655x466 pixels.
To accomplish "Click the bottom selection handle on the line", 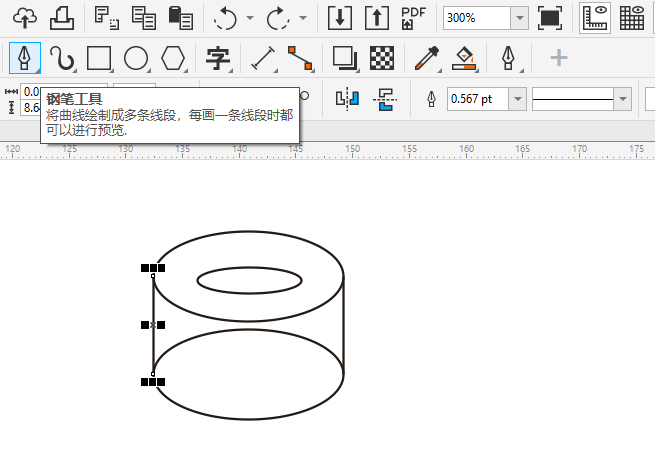I will pyautogui.click(x=153, y=382).
